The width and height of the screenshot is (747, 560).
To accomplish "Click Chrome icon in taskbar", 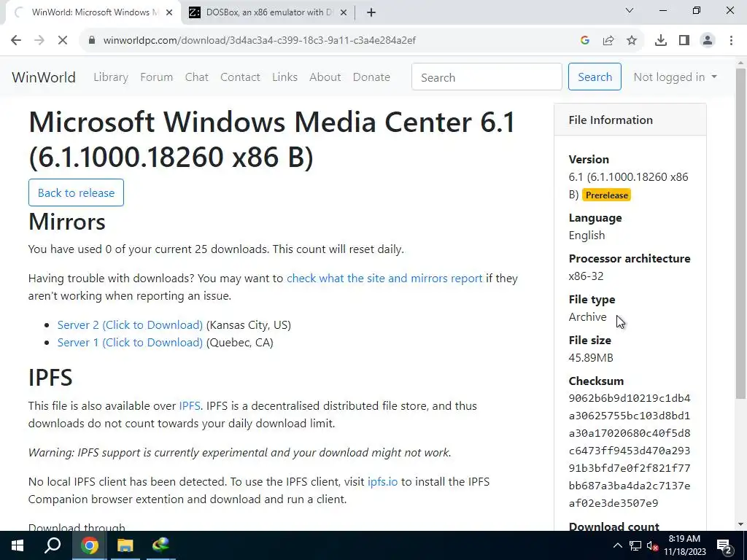I will [89, 545].
